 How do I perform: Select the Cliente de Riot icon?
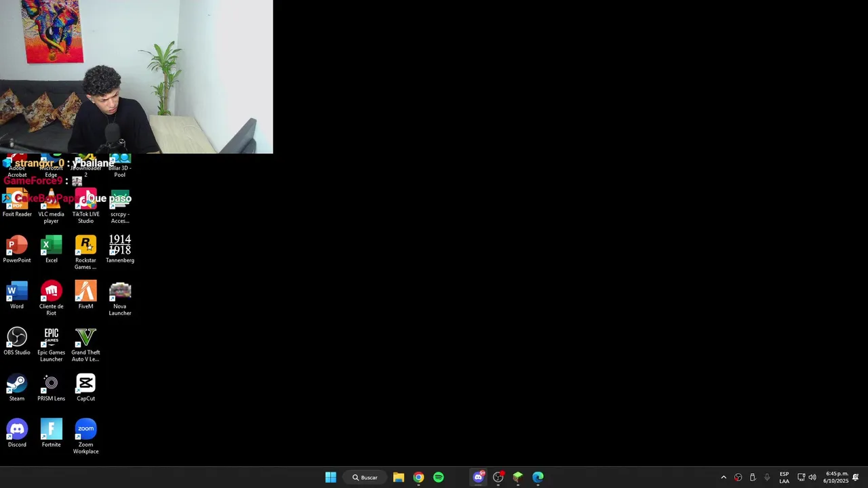51,299
